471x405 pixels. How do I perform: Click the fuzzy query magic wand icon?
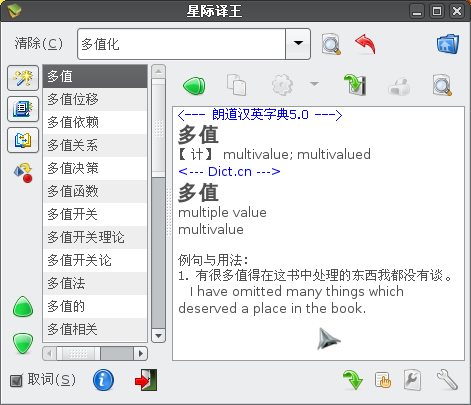tap(23, 78)
